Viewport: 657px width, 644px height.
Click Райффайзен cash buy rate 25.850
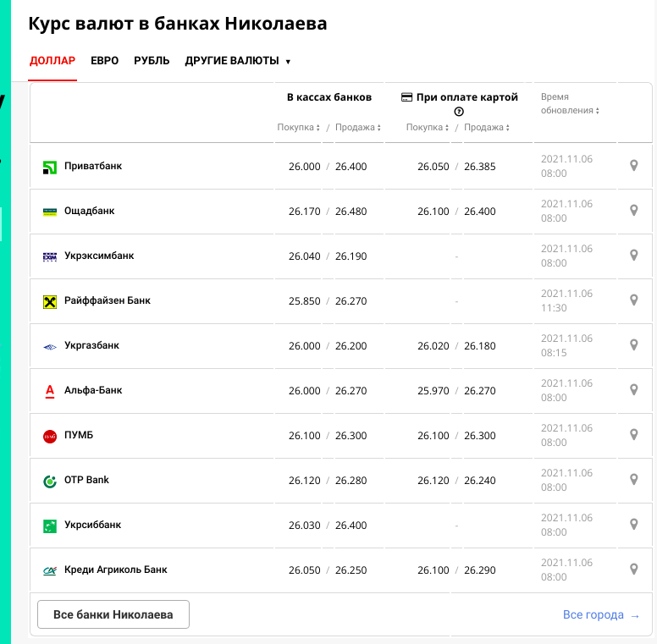(x=305, y=301)
